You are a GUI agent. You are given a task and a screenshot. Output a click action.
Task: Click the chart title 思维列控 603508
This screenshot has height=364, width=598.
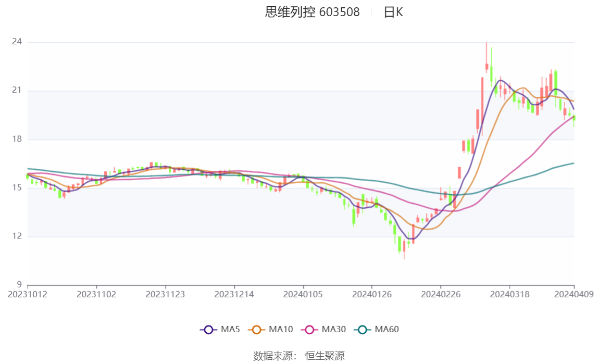[313, 12]
